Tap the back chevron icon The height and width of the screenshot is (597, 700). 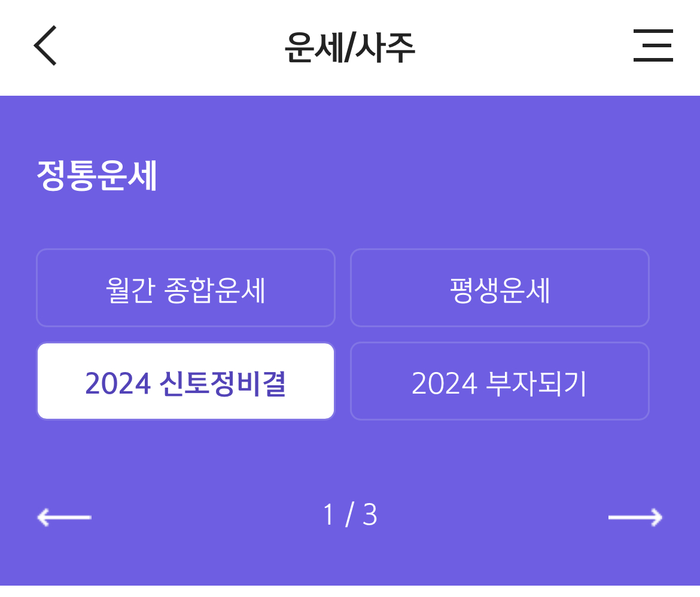45,45
